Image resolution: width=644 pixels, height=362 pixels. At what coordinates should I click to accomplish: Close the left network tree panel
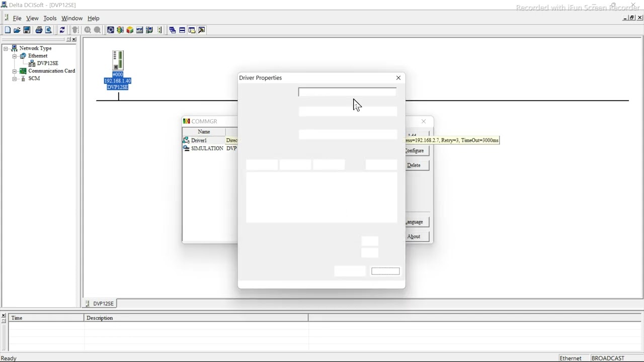click(74, 39)
